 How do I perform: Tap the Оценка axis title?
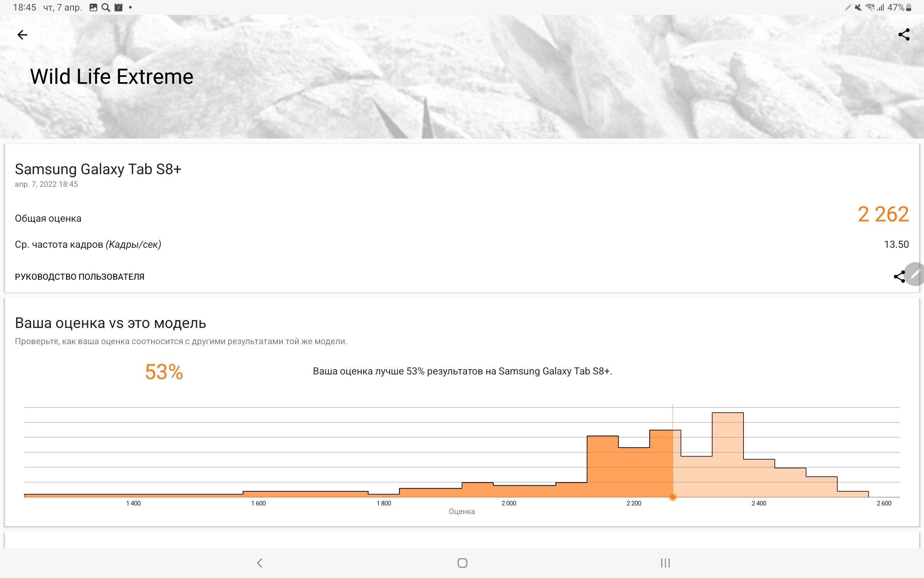[462, 511]
